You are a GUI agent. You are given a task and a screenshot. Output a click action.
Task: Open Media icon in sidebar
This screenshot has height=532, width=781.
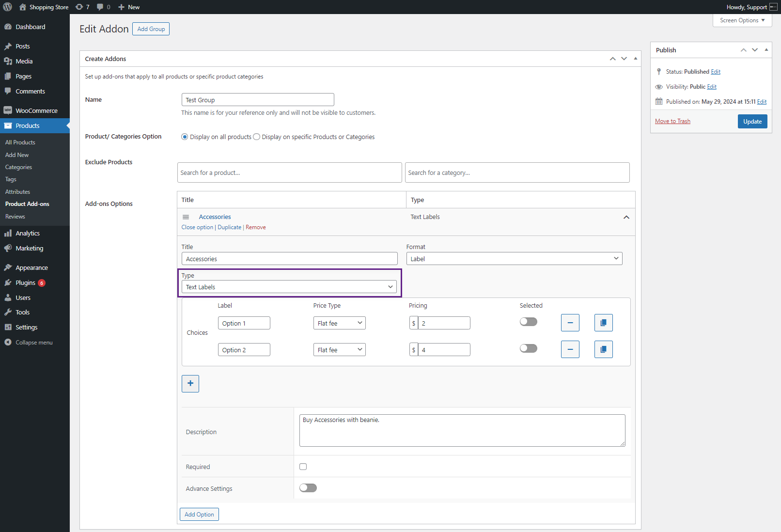coord(8,61)
